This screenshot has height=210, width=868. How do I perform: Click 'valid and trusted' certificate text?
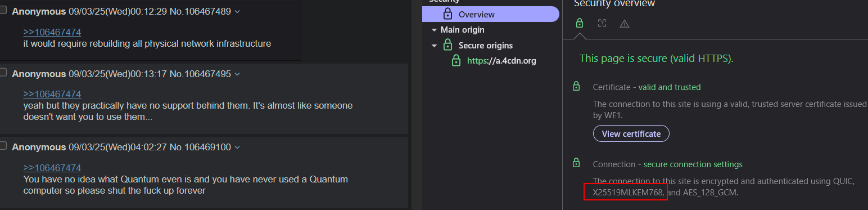tap(670, 87)
